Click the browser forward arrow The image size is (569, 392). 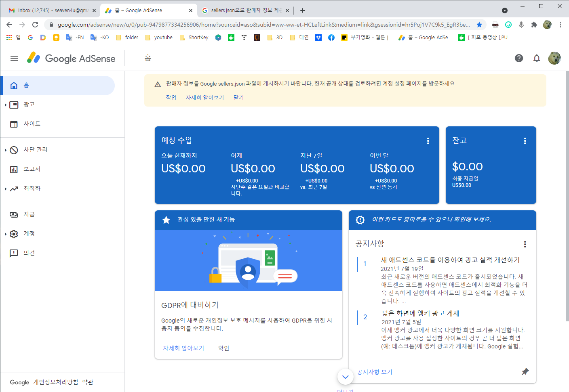click(22, 25)
